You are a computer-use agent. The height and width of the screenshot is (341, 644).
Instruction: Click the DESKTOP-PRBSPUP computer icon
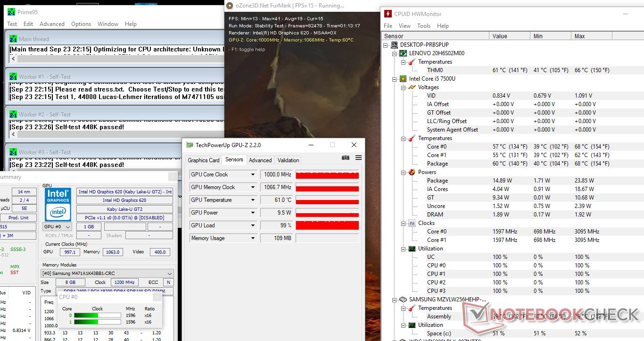[x=395, y=45]
